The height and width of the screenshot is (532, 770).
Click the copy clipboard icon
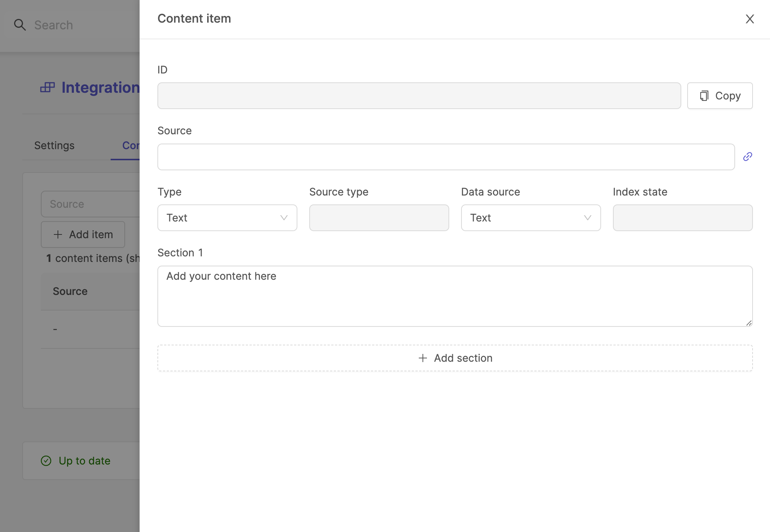tap(704, 96)
